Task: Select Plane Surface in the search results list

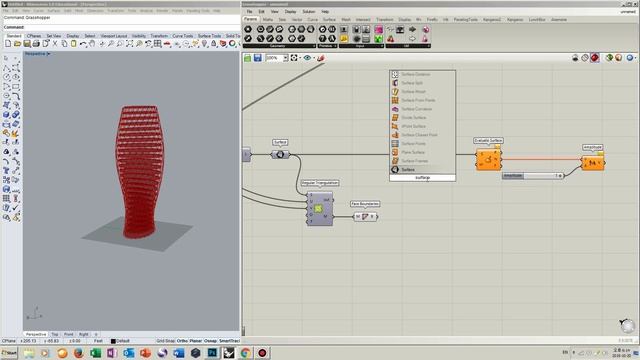Action: point(422,152)
